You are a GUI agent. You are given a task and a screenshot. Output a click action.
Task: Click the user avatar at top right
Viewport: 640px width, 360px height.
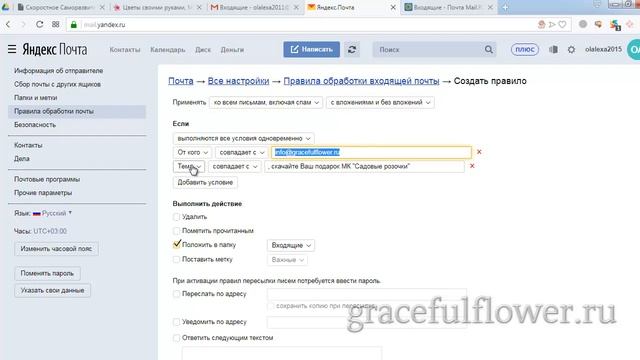coord(634,49)
